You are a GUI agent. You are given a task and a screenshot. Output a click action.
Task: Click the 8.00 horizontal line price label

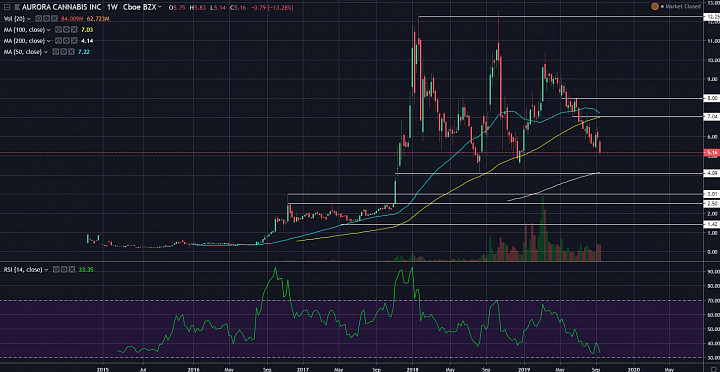click(x=712, y=98)
